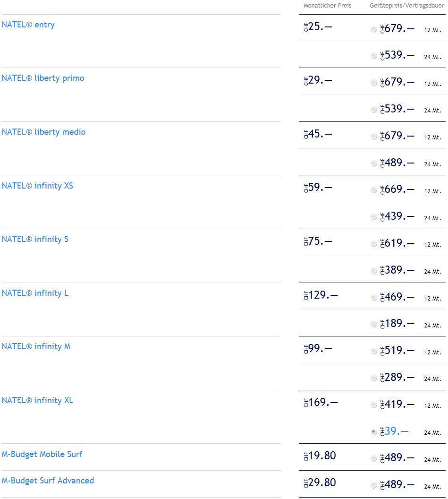Select M-Budget Surf Advanced 24 Mt. radio
Screen dimensions: 448x499
[x=374, y=485]
